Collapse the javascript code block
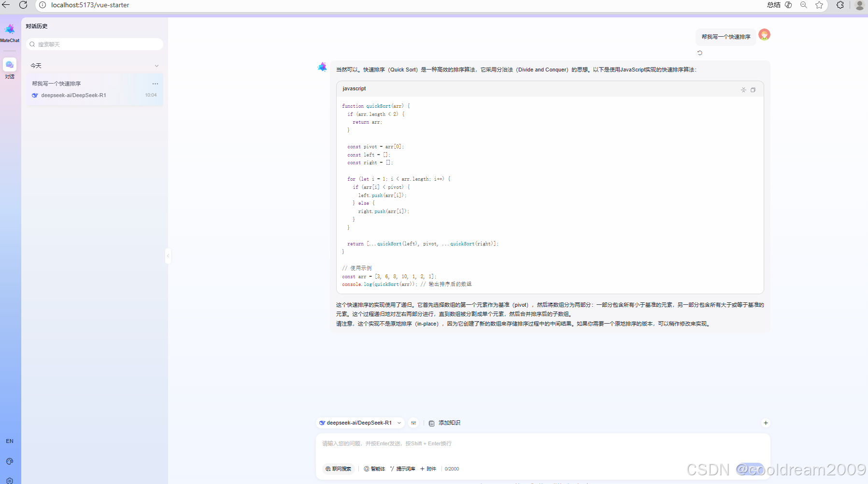The width and height of the screenshot is (868, 484). 743,90
